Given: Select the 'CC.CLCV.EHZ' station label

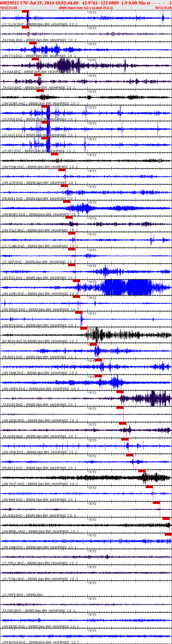Looking at the screenshot, I should 13,24.
